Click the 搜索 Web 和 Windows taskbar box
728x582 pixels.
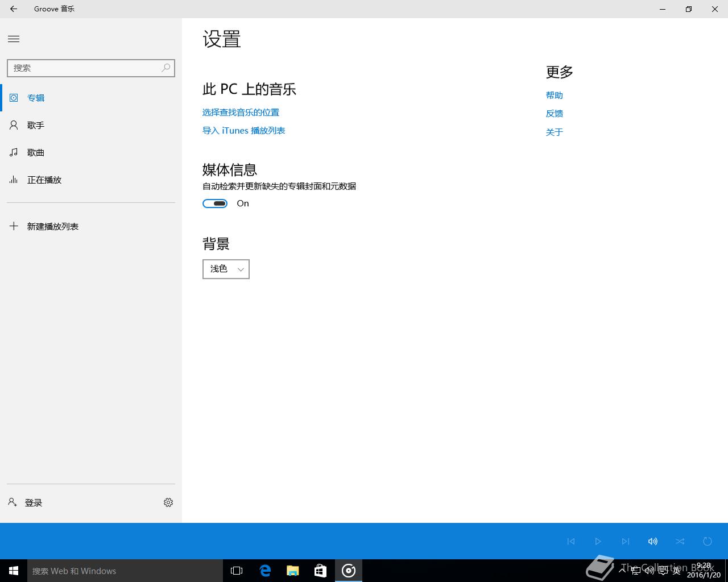click(x=125, y=571)
